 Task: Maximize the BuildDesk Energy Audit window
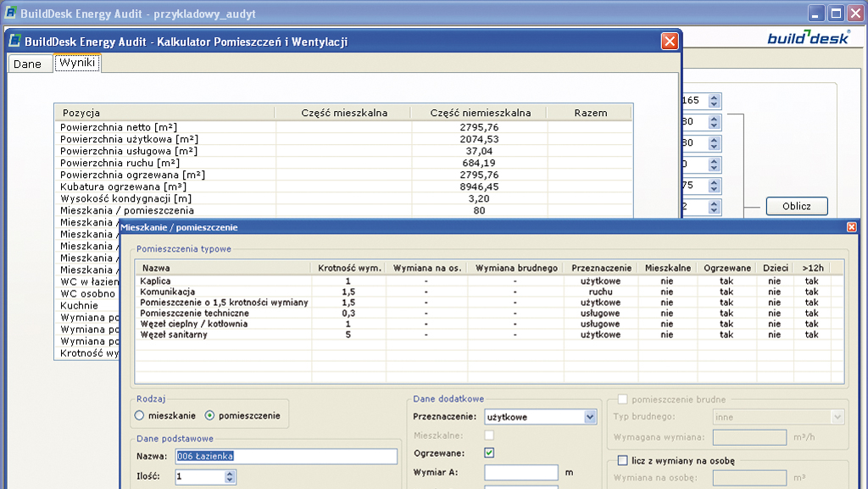click(836, 14)
